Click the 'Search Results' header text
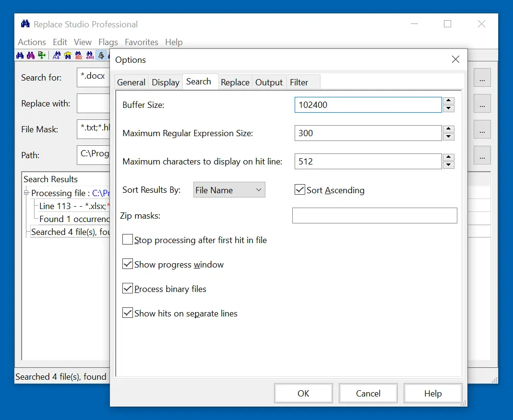Viewport: 513px width, 420px height. [51, 179]
